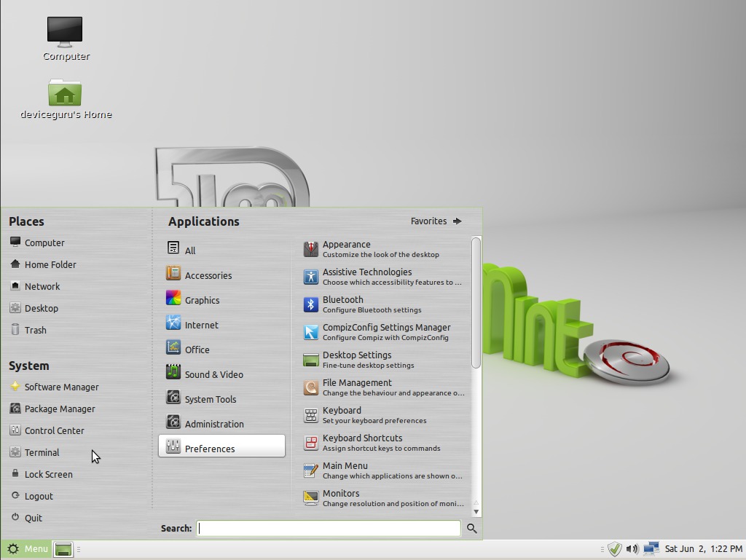Viewport: 746px width, 560px height.
Task: Click the Bluetooth icon in the list
Action: pos(310,304)
